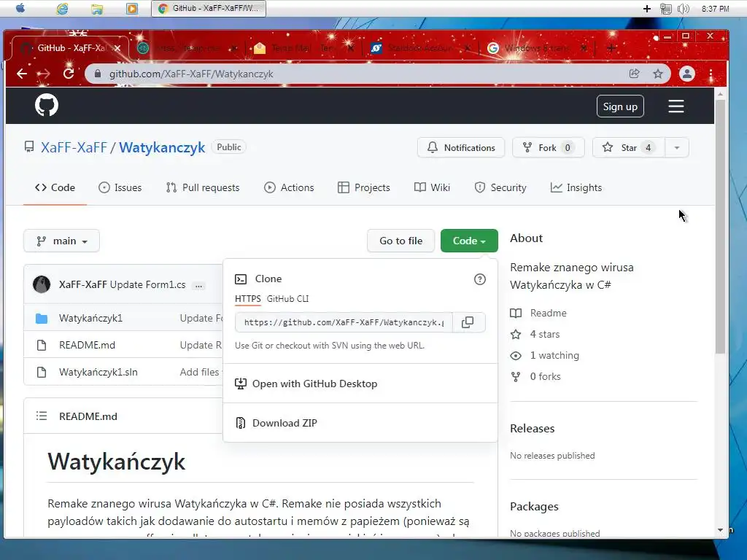The height and width of the screenshot is (560, 747).
Task: Open the star lists dropdown arrow
Action: pos(676,147)
